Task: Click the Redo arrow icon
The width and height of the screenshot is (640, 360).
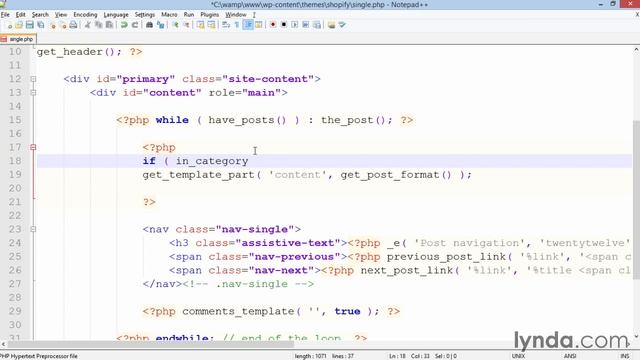Action: point(135,25)
